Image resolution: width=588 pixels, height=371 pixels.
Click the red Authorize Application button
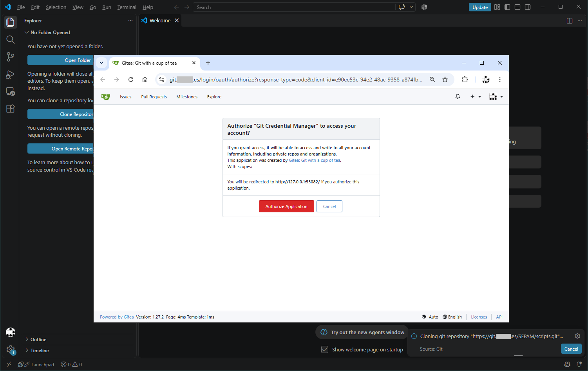coord(286,206)
